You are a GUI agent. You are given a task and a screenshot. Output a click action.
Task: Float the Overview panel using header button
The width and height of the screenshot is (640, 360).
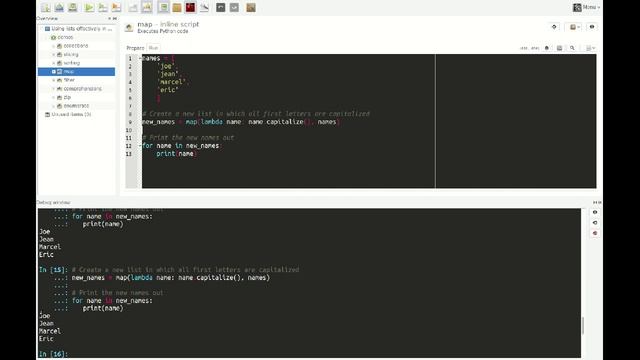(109, 18)
